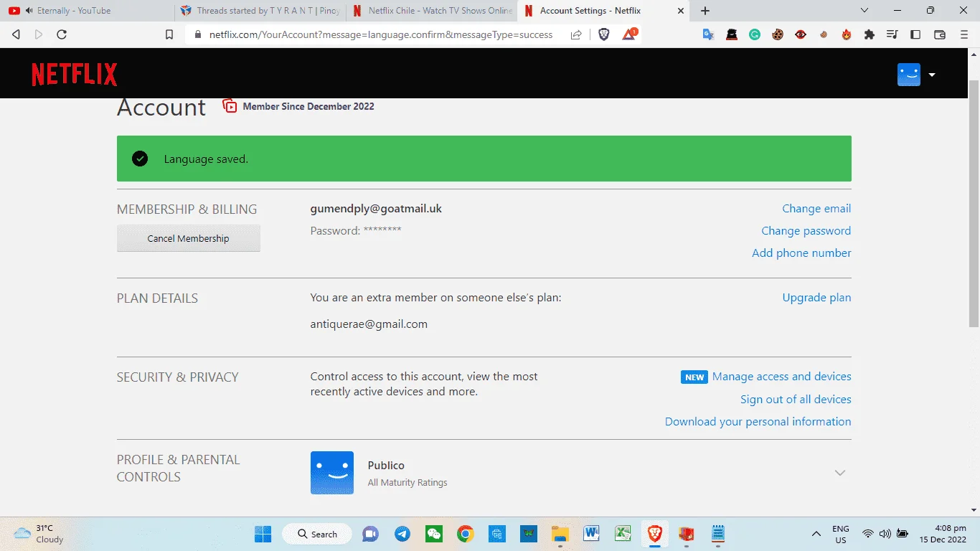
Task: Open the brown cookie extension icon
Action: click(778, 34)
